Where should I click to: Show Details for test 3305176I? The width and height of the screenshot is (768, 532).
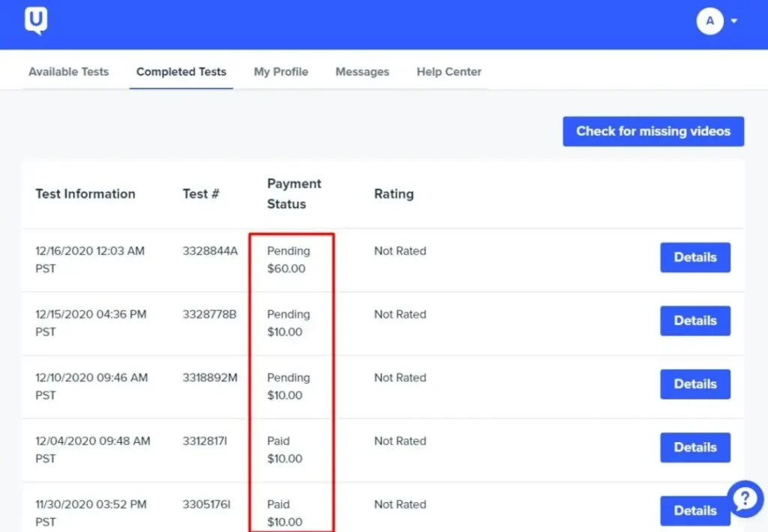[695, 511]
